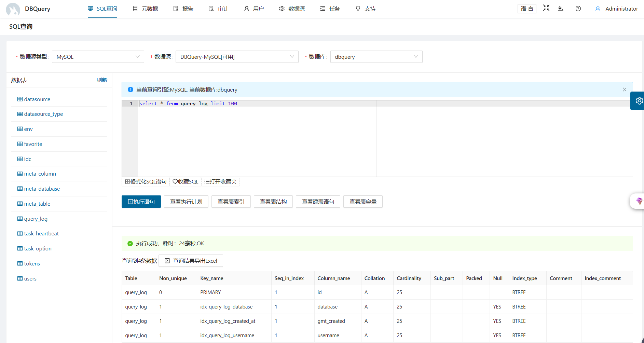This screenshot has width=644, height=343.
Task: Click the task_option table grid icon
Action: pyautogui.click(x=20, y=248)
